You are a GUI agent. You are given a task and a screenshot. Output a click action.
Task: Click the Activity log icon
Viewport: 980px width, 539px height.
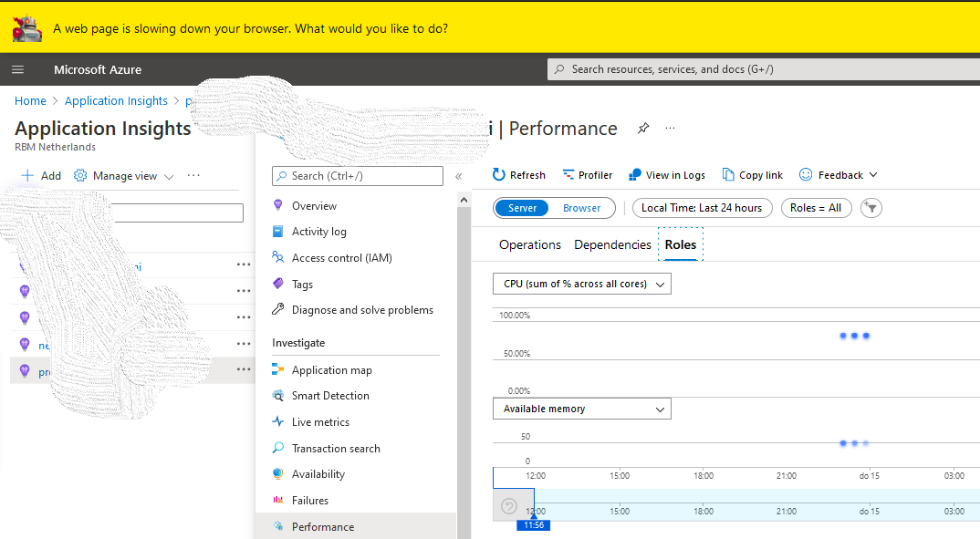click(x=278, y=231)
